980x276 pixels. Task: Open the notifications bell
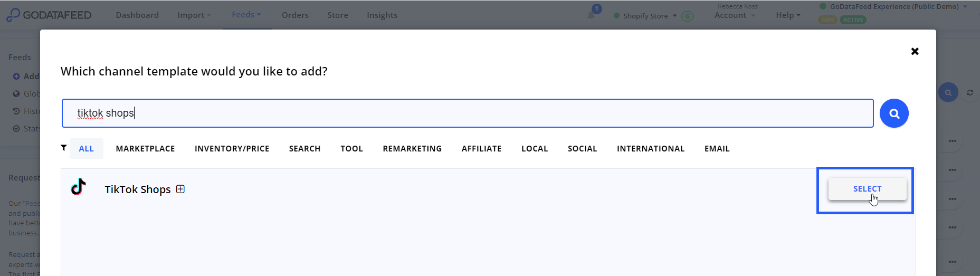tap(591, 15)
